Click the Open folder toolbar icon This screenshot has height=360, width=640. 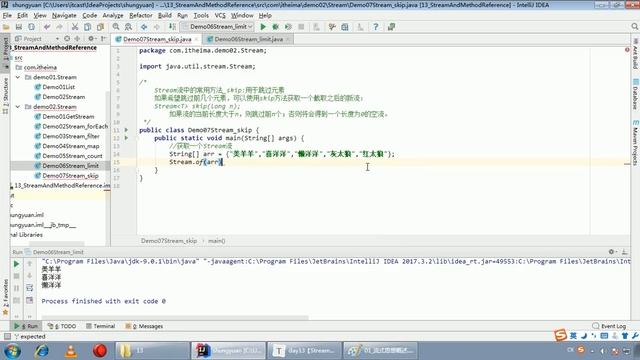coord(6,27)
